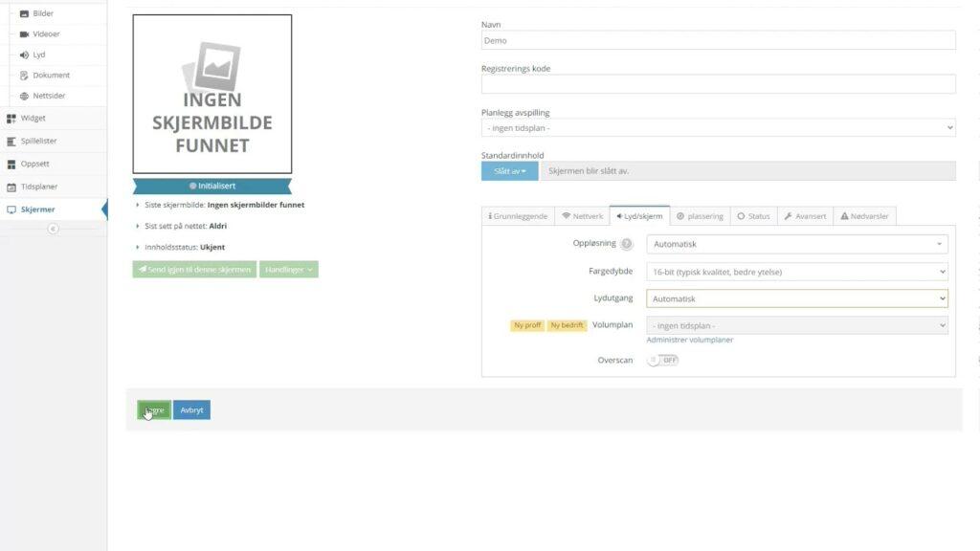This screenshot has width=980, height=551.
Task: Click inside the Registrerings kode field
Action: (716, 83)
